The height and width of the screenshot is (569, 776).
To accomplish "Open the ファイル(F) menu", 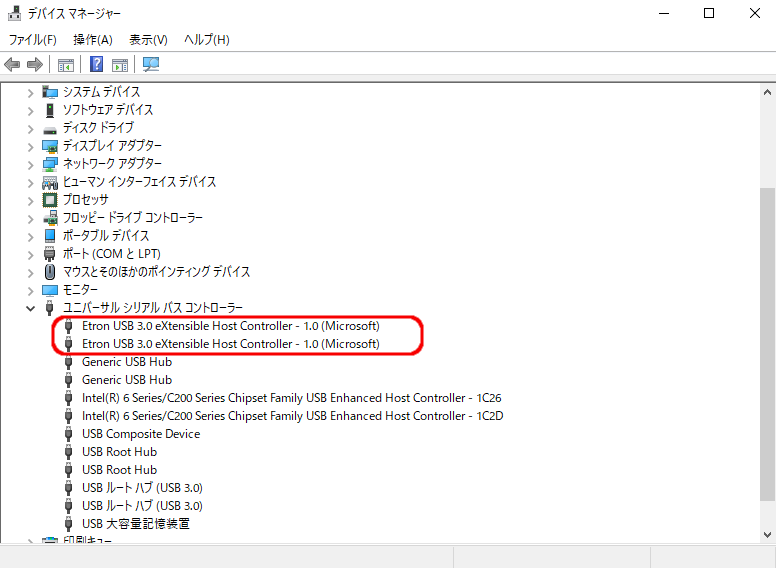I will tap(33, 40).
